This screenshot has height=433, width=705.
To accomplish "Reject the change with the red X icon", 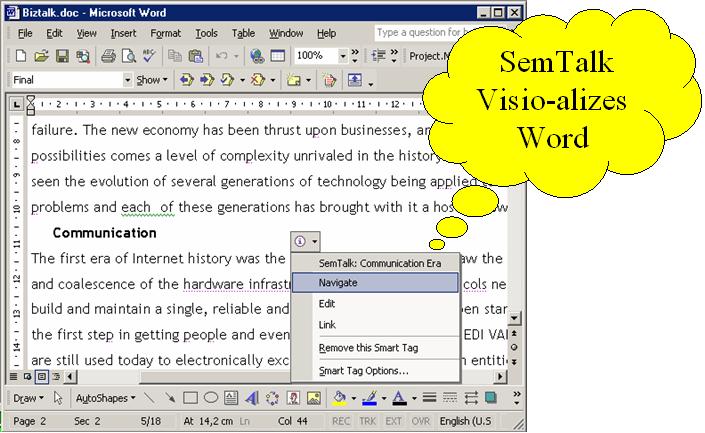I will (258, 80).
